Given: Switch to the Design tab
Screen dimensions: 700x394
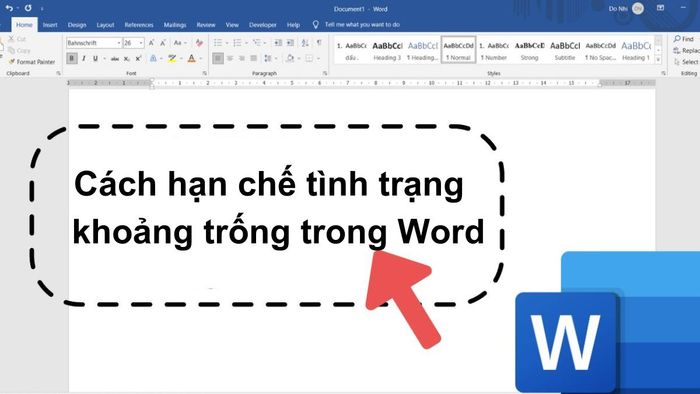Looking at the screenshot, I should pos(77,25).
